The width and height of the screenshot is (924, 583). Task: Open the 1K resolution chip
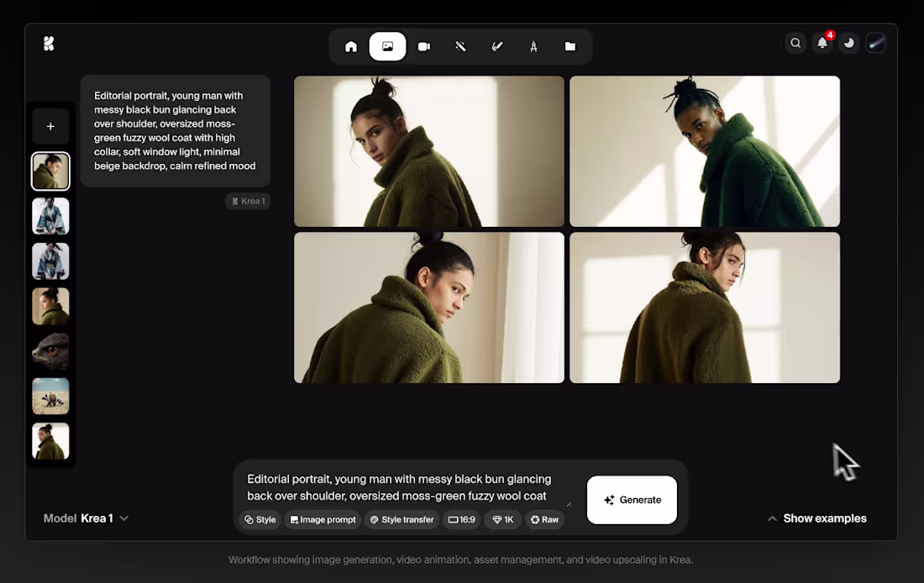502,519
